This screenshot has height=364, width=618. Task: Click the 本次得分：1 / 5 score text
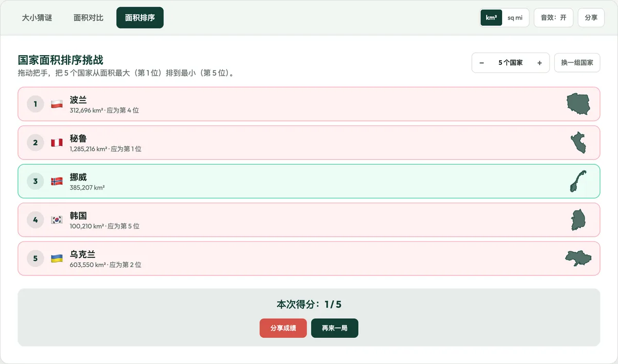click(x=309, y=304)
